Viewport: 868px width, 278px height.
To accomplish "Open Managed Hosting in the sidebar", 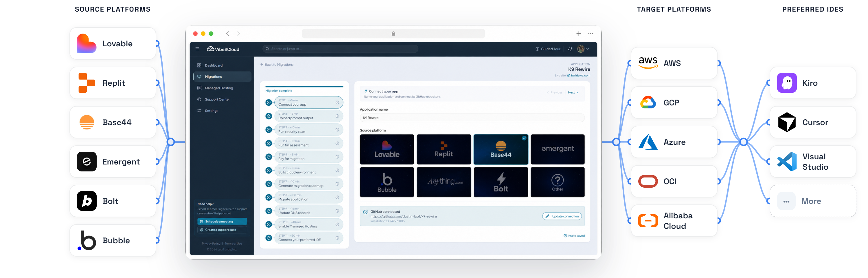I will click(x=222, y=88).
